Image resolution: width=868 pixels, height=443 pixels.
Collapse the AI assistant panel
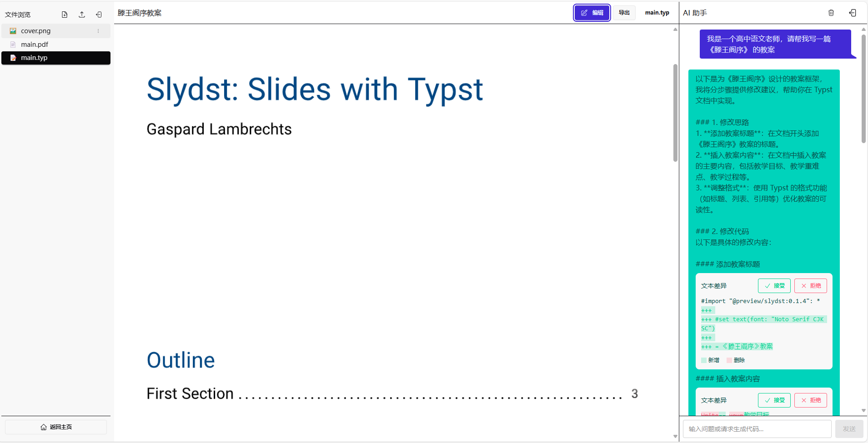(853, 13)
